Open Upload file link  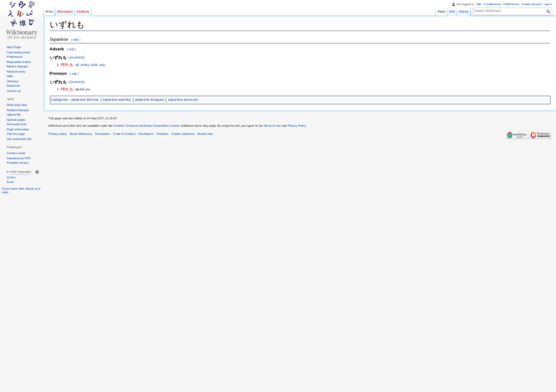click(x=14, y=115)
